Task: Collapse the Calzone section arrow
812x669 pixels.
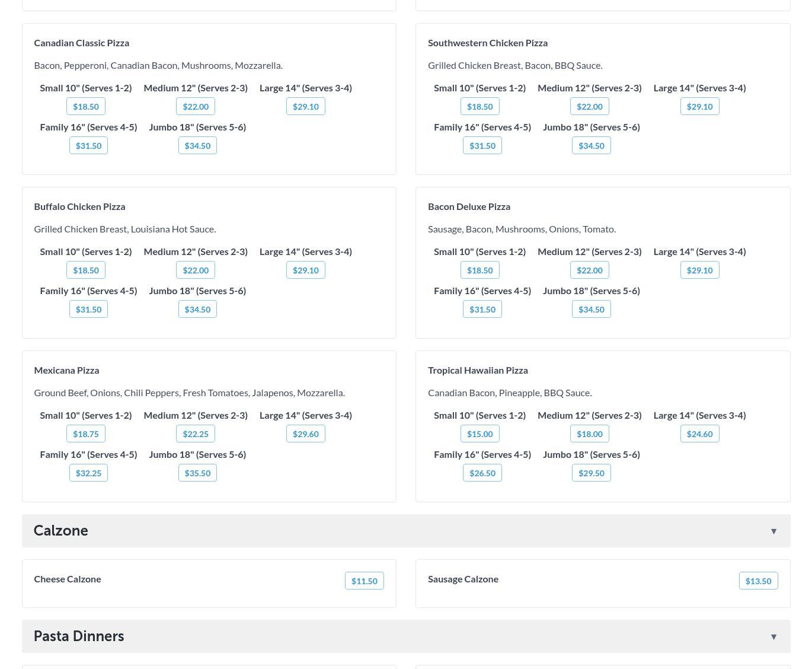Action: [773, 531]
